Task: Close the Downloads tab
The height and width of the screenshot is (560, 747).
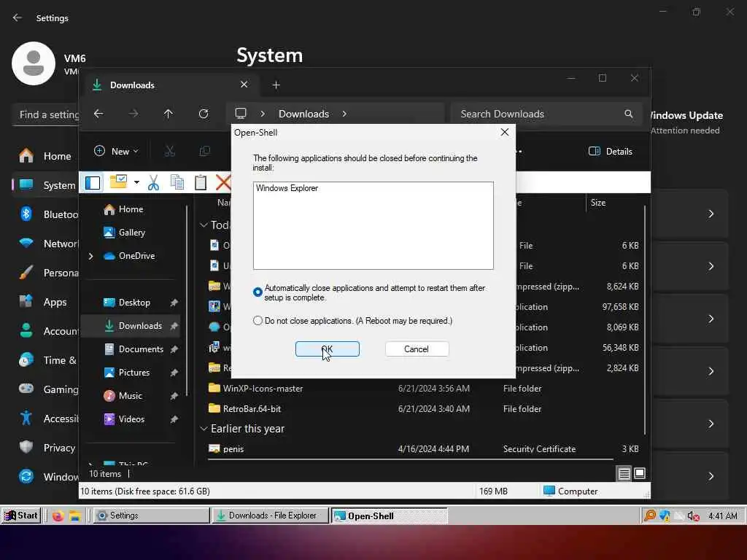Action: 244,85
